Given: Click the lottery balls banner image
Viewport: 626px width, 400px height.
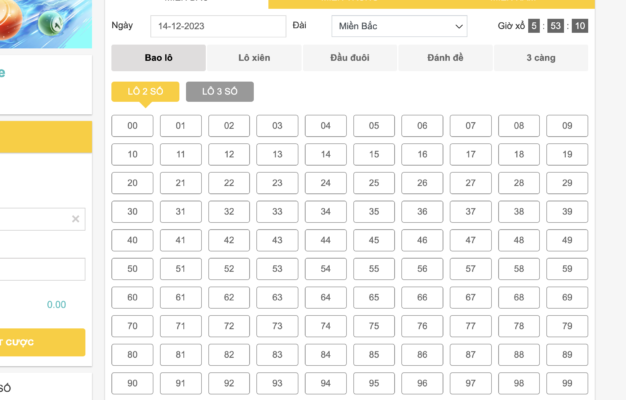Looking at the screenshot, I should tap(45, 22).
